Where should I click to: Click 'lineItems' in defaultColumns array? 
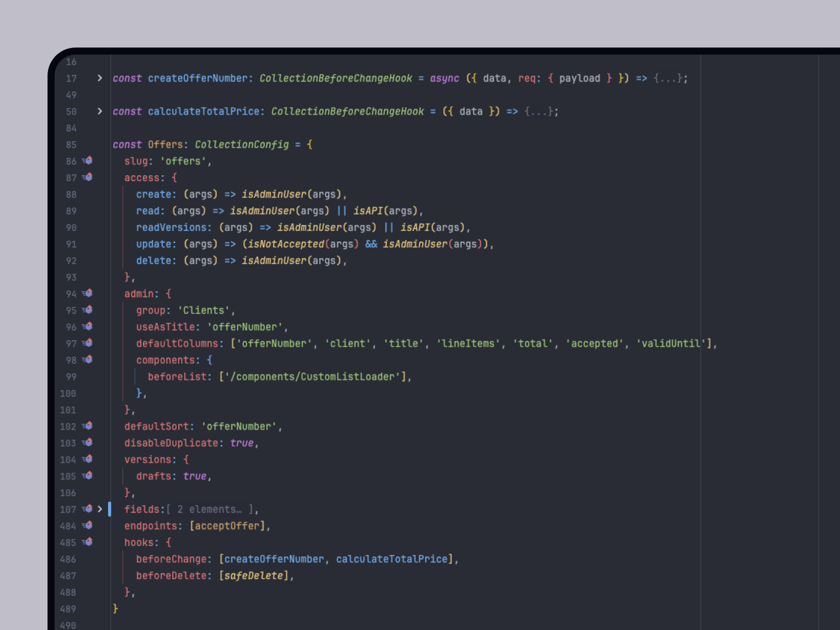click(x=468, y=343)
